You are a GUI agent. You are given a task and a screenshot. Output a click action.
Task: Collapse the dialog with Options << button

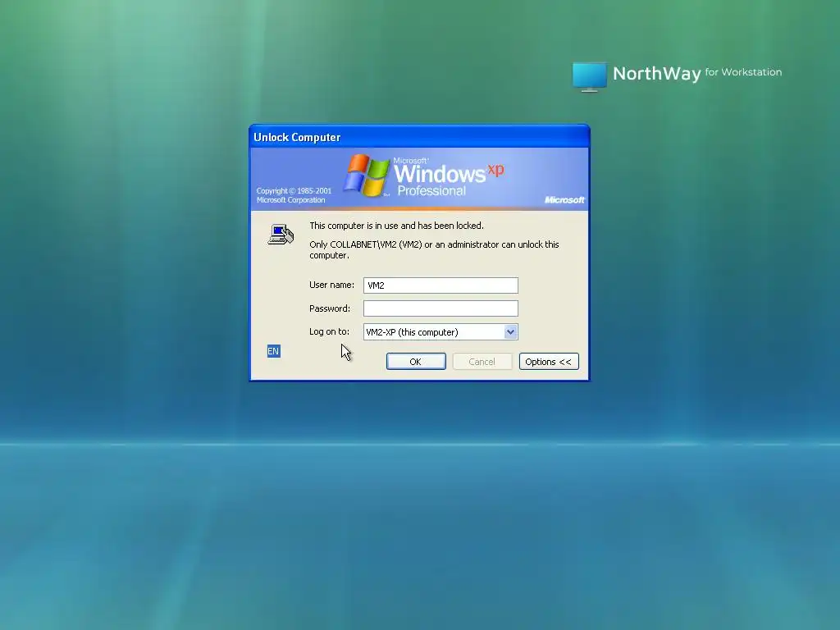click(549, 362)
